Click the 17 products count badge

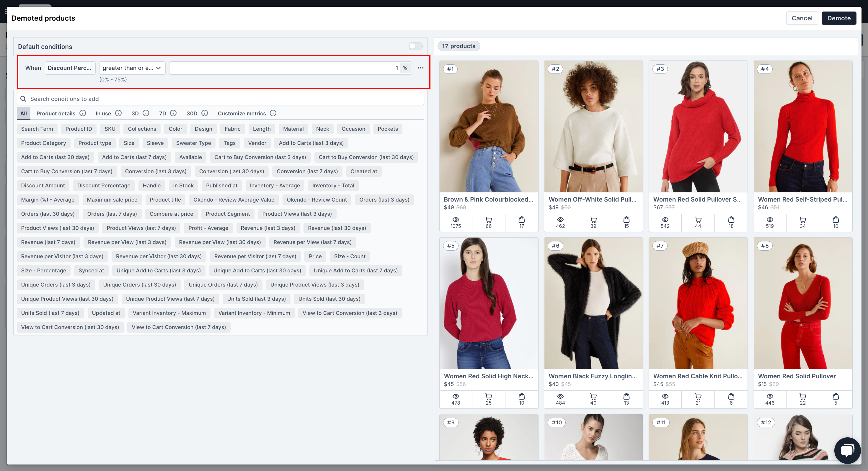coord(459,46)
